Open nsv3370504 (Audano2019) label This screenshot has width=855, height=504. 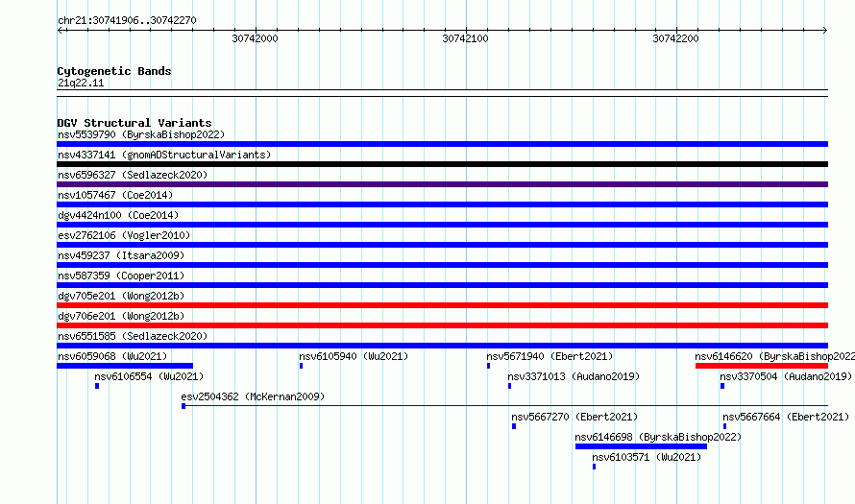point(786,376)
